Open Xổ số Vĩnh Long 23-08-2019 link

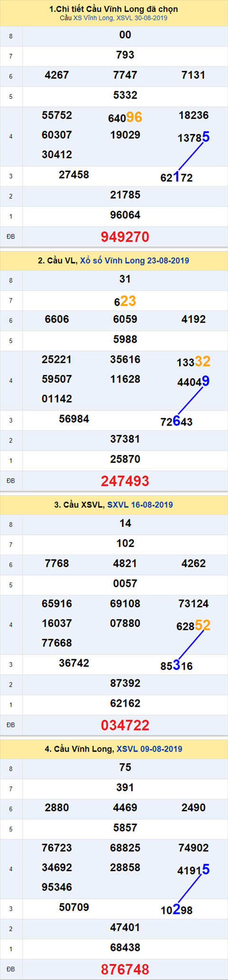click(x=134, y=260)
